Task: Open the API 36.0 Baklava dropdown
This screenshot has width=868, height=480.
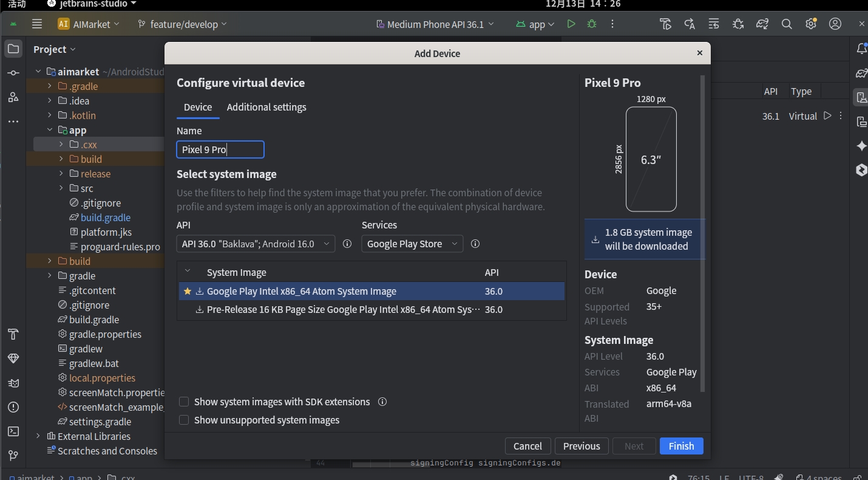Action: pyautogui.click(x=255, y=244)
